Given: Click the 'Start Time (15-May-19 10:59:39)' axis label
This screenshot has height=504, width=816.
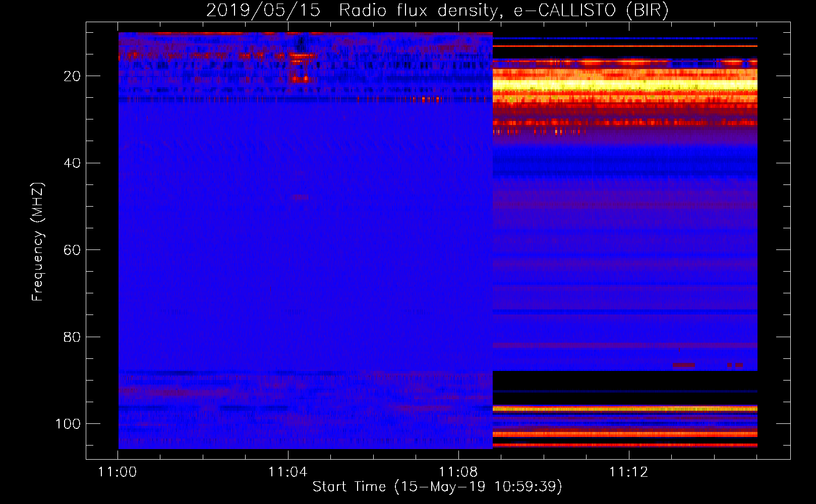Looking at the screenshot, I should pyautogui.click(x=437, y=487).
